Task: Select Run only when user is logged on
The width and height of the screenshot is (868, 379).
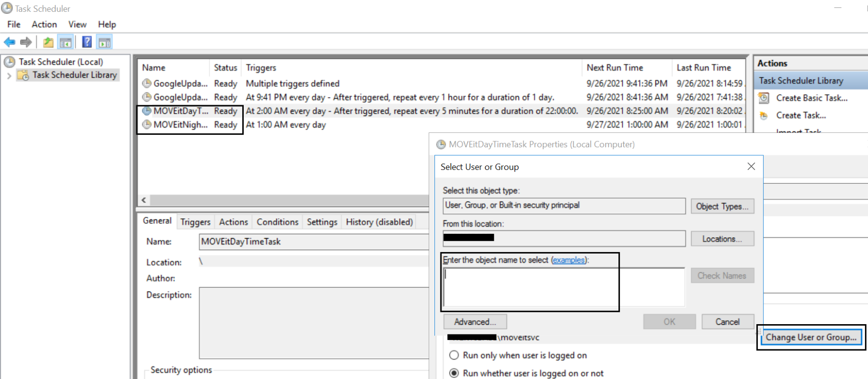Action: click(x=454, y=355)
